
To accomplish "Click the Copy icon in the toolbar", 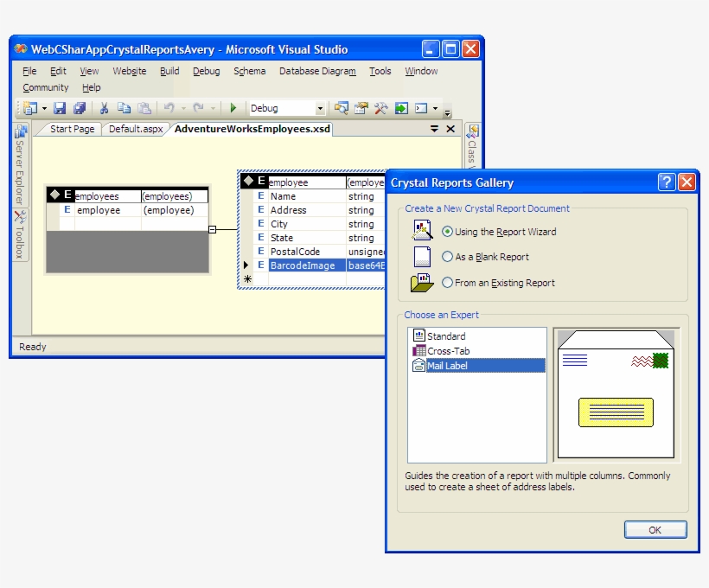I will (124, 108).
